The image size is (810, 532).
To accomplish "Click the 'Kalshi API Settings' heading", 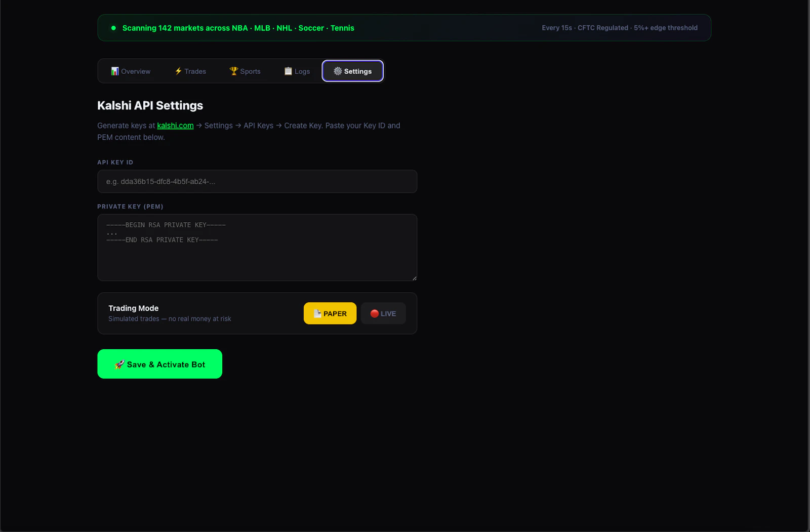I will pyautogui.click(x=150, y=105).
